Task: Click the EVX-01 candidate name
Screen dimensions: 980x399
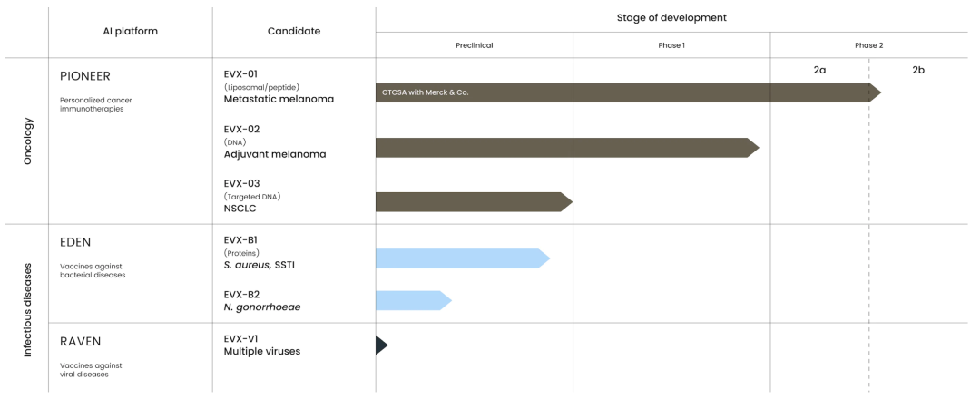Action: pos(242,74)
